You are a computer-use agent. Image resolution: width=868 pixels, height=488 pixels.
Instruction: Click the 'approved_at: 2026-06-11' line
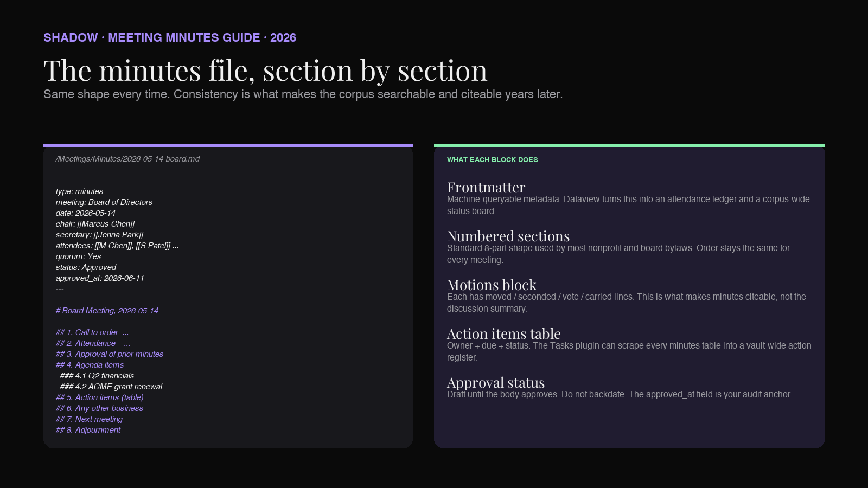(x=100, y=278)
